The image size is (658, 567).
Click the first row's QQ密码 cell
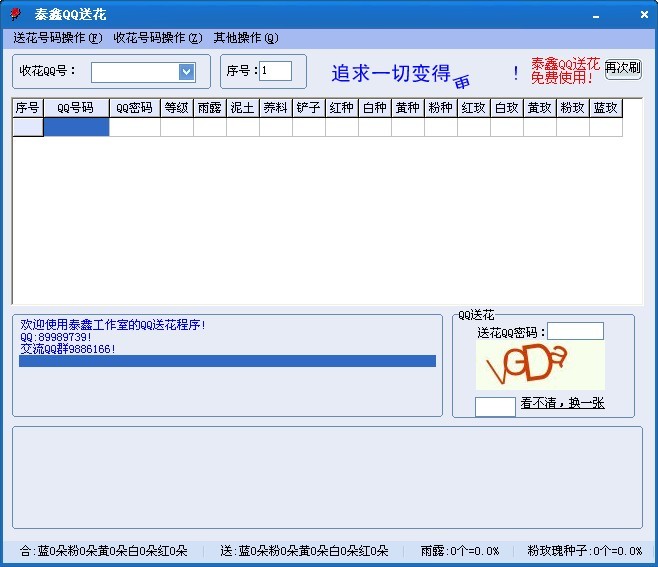[x=135, y=127]
